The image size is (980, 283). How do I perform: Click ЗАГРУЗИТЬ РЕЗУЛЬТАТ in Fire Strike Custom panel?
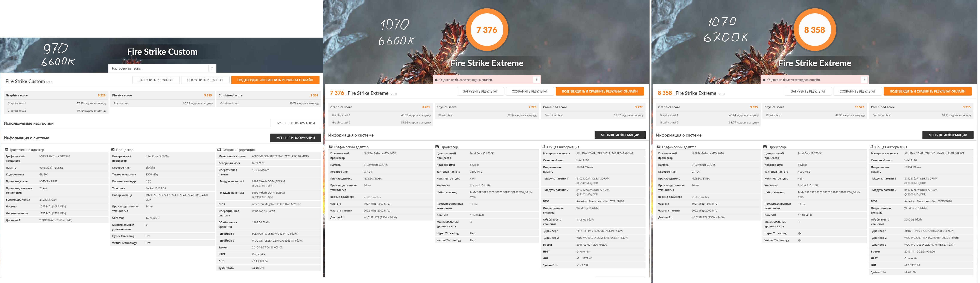[x=156, y=80]
